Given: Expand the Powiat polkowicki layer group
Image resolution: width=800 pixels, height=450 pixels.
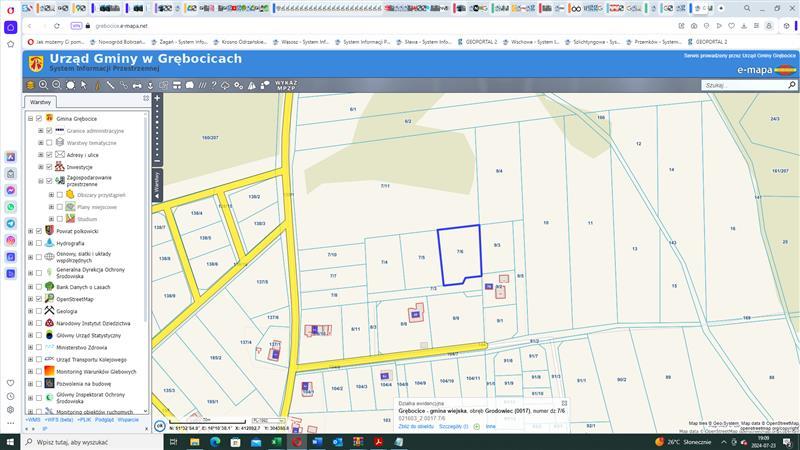Looking at the screenshot, I should point(29,231).
